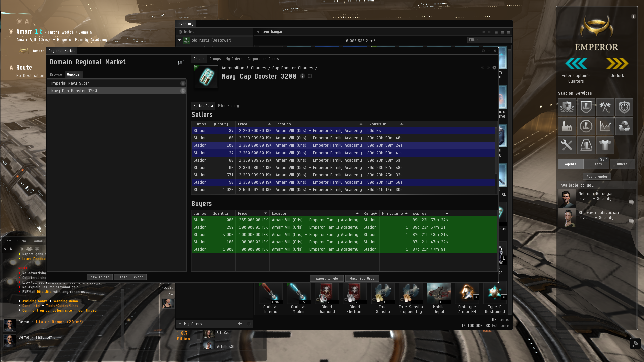644x362 pixels.
Task: Open the Market graph station service icon
Action: click(x=605, y=126)
